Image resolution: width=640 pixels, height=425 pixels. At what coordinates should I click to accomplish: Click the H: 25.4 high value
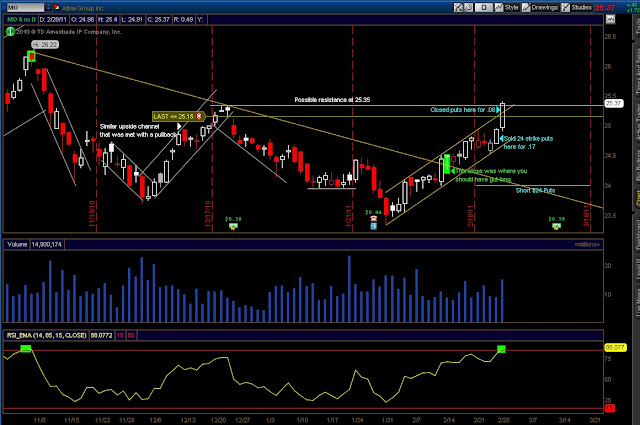pyautogui.click(x=108, y=20)
